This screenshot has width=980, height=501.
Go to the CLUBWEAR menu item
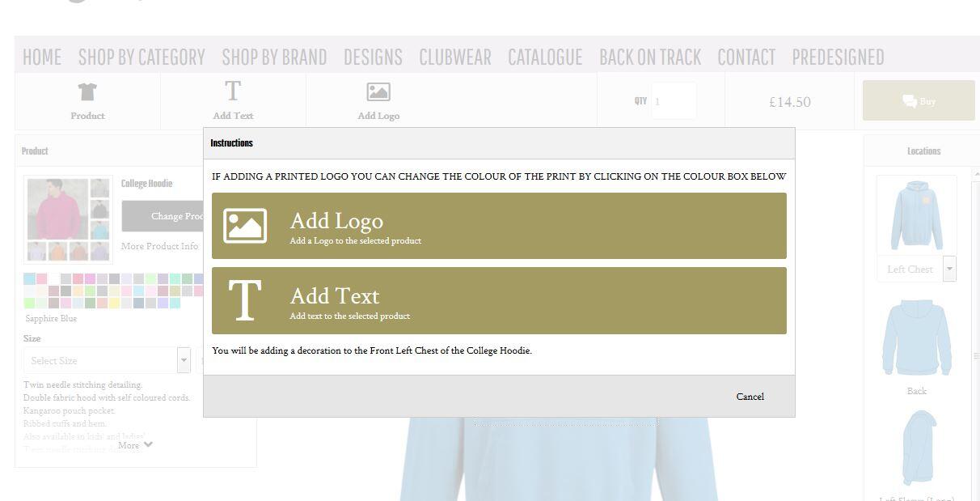pos(454,57)
